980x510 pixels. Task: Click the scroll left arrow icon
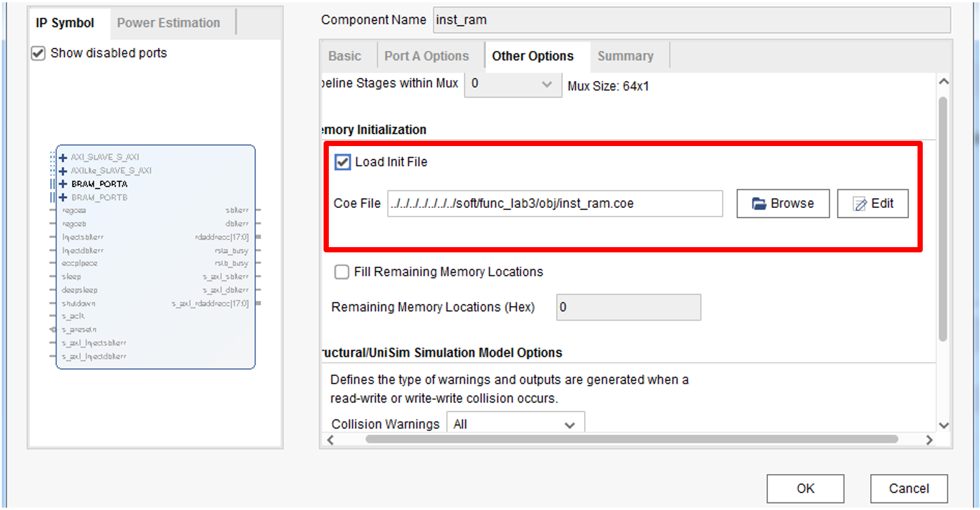pyautogui.click(x=331, y=440)
